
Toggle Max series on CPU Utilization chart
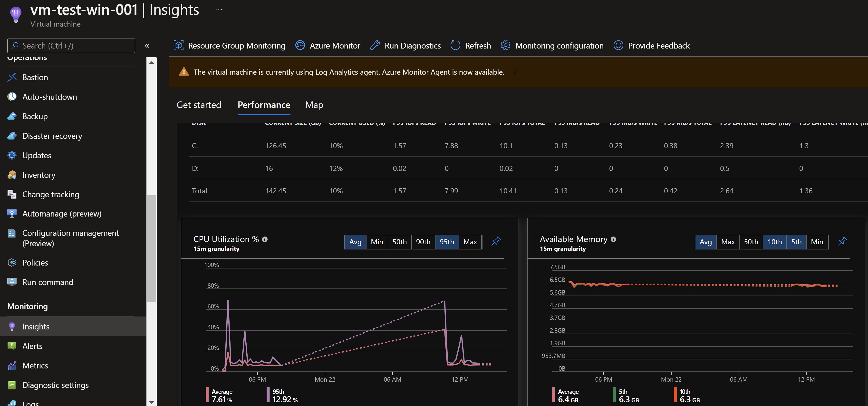tap(470, 242)
